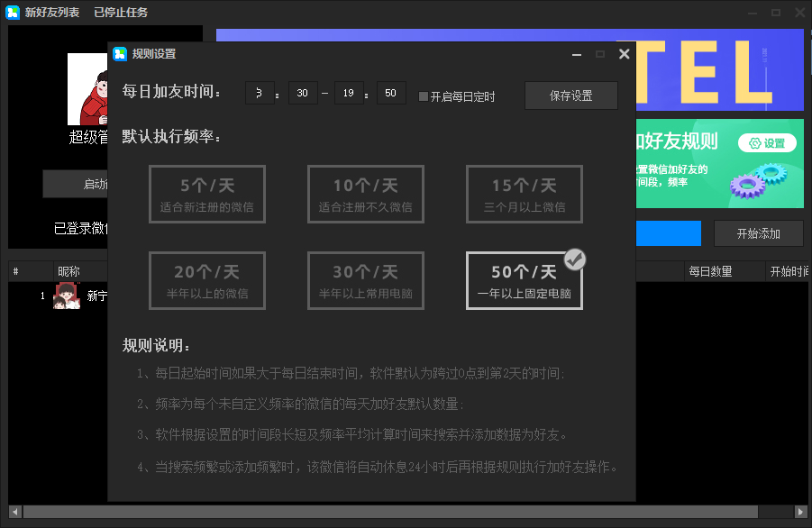This screenshot has height=528, width=812.
Task: Click the 保存设置 button
Action: [x=570, y=96]
